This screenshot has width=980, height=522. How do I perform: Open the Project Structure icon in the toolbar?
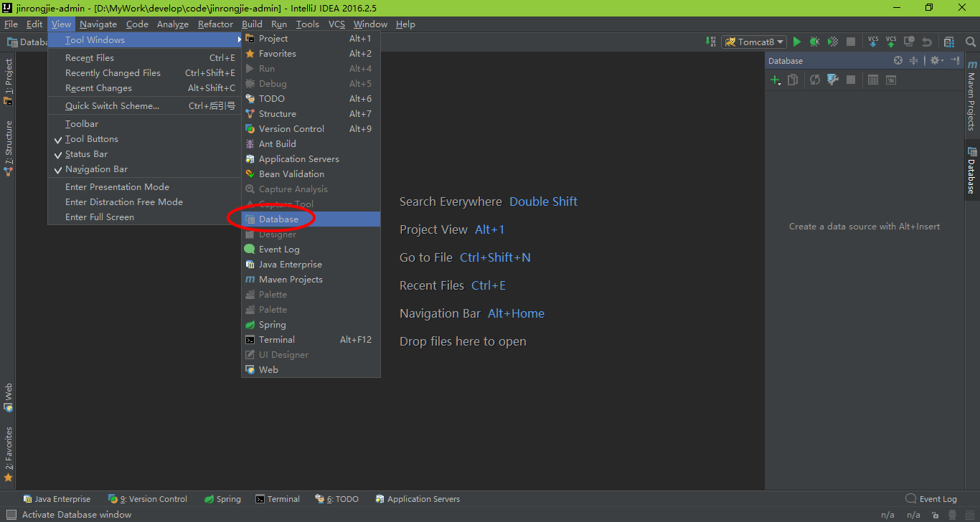click(949, 42)
